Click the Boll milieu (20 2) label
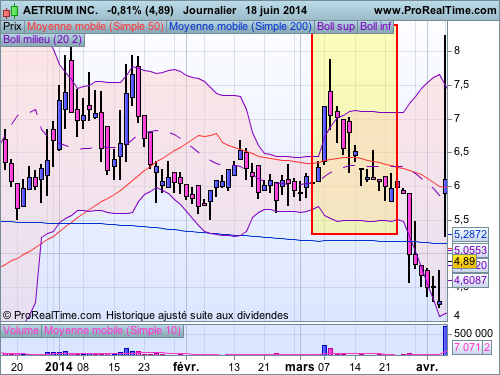 pos(43,39)
